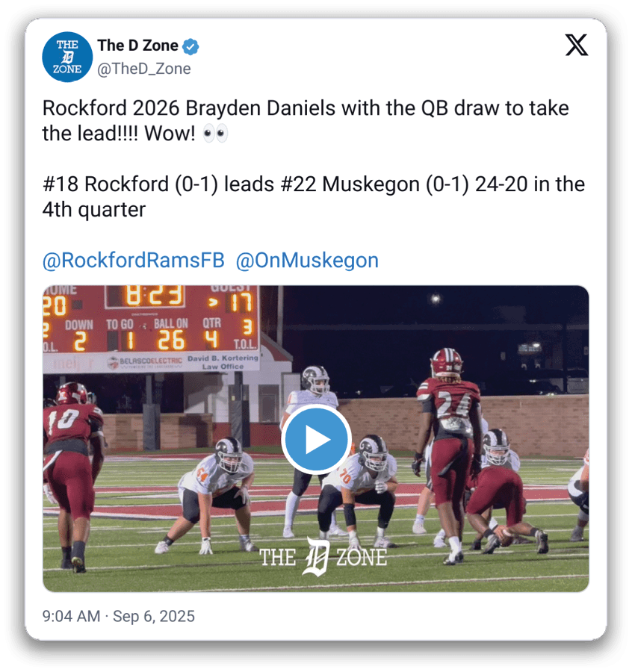Click The D Zone watermark on video
Screen dimensions: 632x672
click(323, 557)
